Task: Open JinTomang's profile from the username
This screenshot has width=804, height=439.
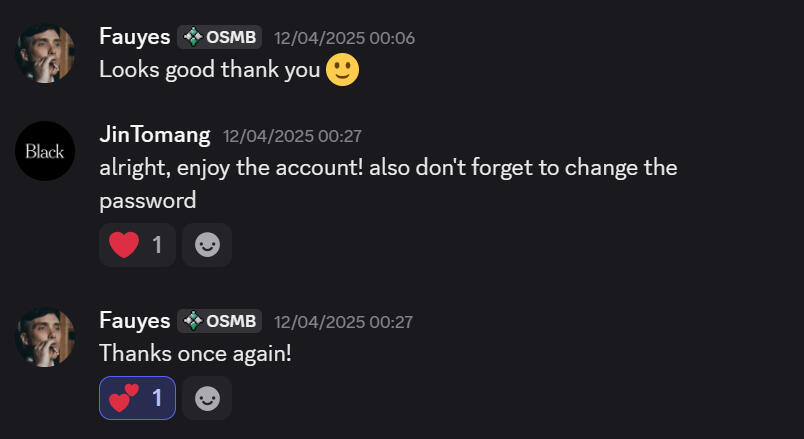Action: click(155, 135)
